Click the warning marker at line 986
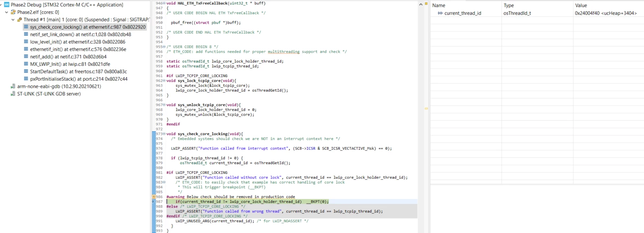644x233 pixels. [x=153, y=197]
